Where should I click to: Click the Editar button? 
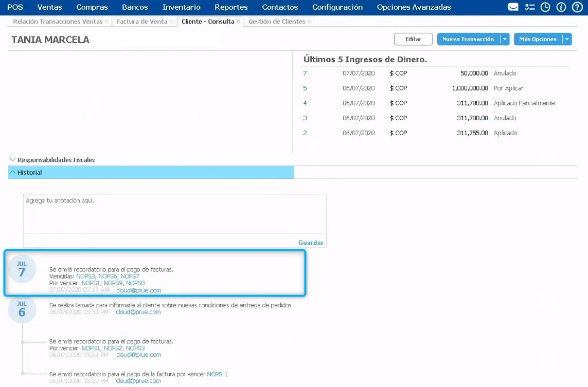coord(413,39)
